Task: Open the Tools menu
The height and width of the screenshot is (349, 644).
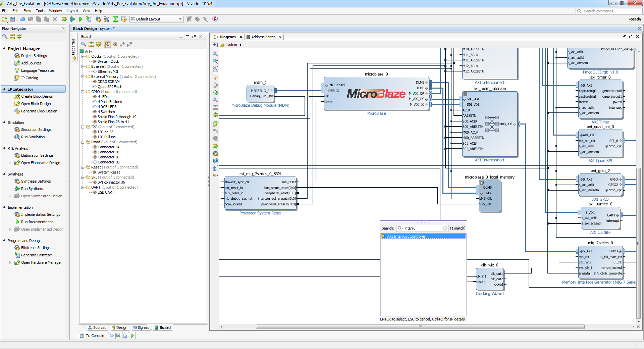Action: point(40,11)
